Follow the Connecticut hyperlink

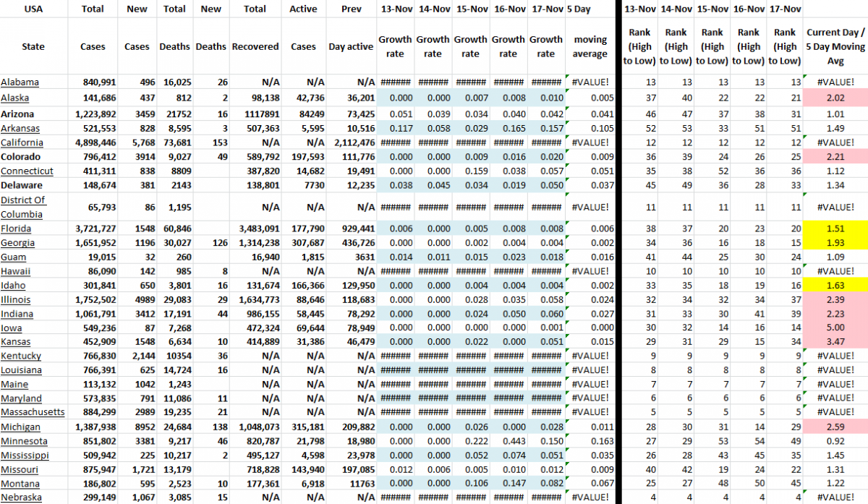[x=27, y=171]
